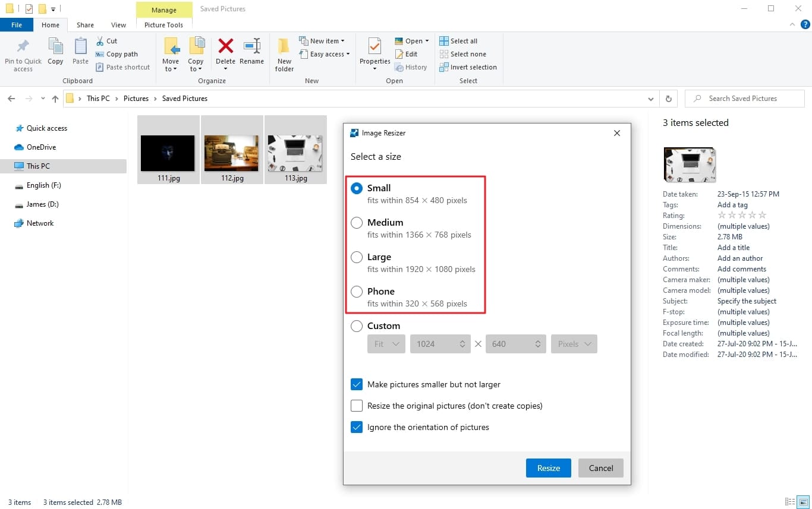Click the History icon
This screenshot has height=509, width=812.
(x=411, y=67)
